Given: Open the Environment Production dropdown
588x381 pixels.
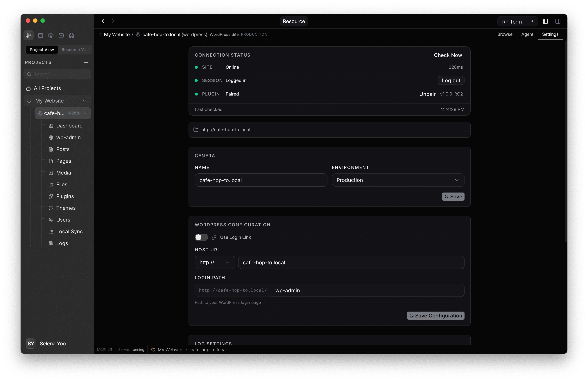Looking at the screenshot, I should point(398,180).
